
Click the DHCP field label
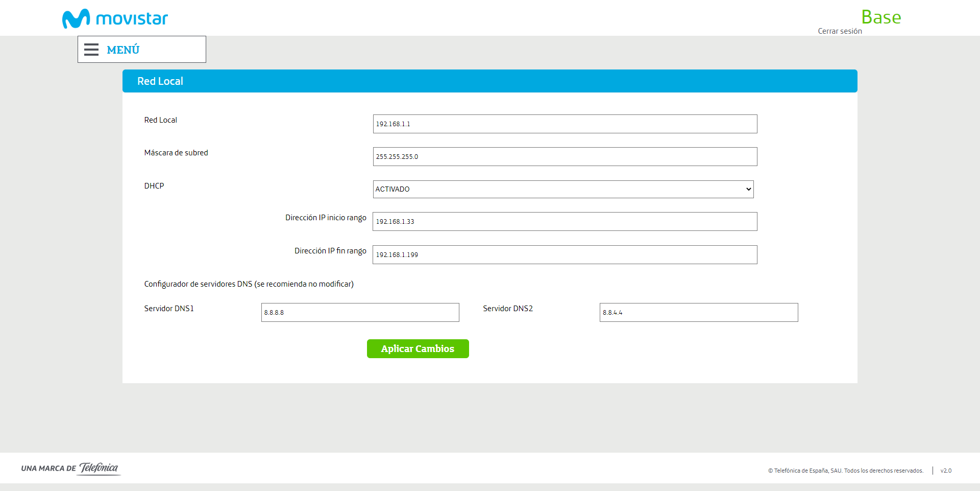(154, 186)
